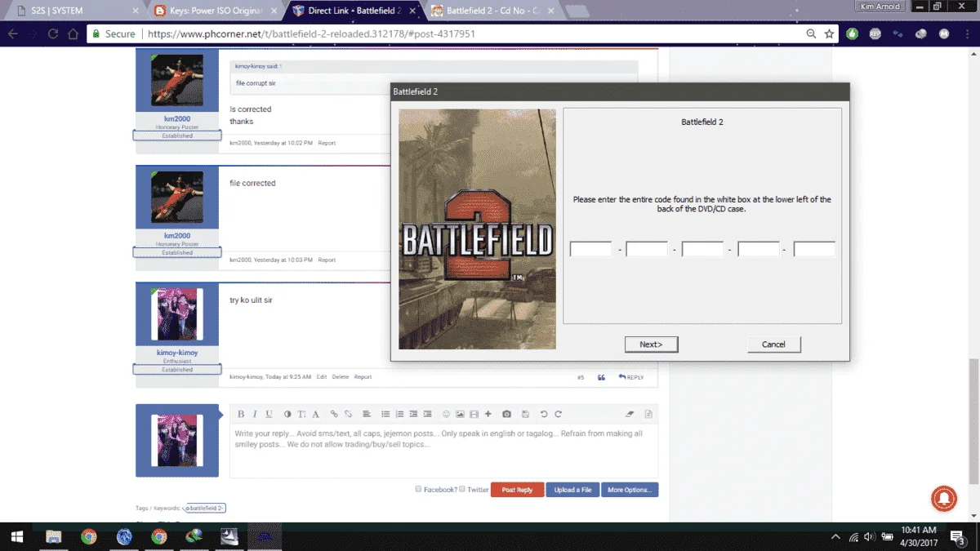
Task: Select Direct Link - Battlefield 2 tab
Action: tap(353, 11)
